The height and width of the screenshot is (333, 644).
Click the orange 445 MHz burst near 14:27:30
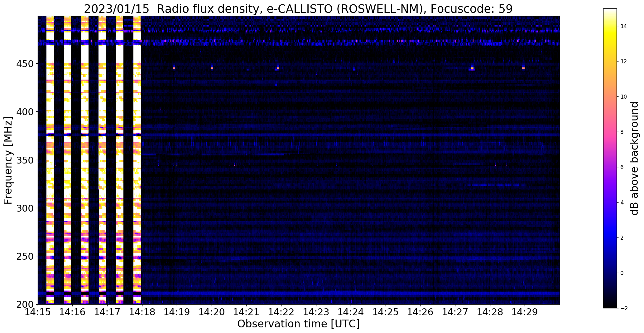click(x=472, y=68)
